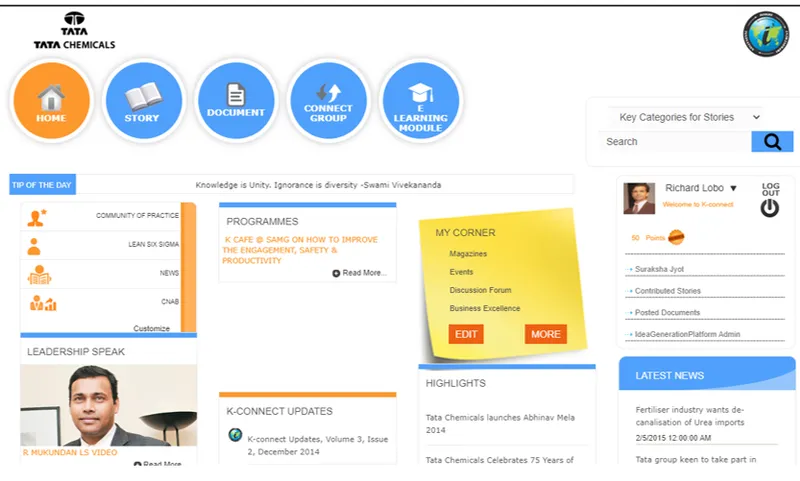
Task: Click the Home circular navigation icon
Action: point(51,101)
